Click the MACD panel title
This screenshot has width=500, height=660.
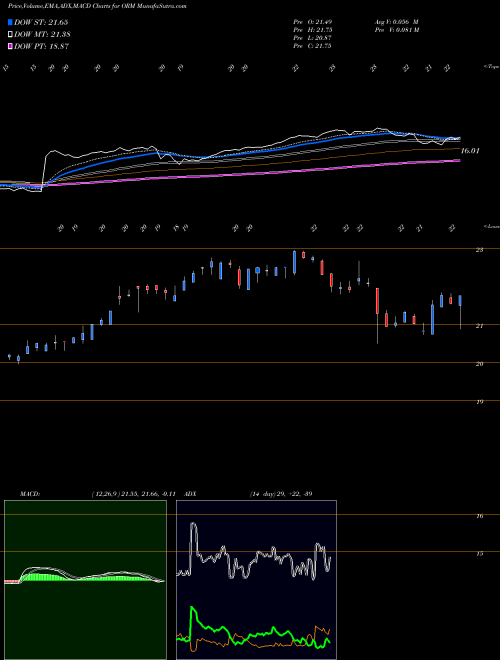click(30, 494)
